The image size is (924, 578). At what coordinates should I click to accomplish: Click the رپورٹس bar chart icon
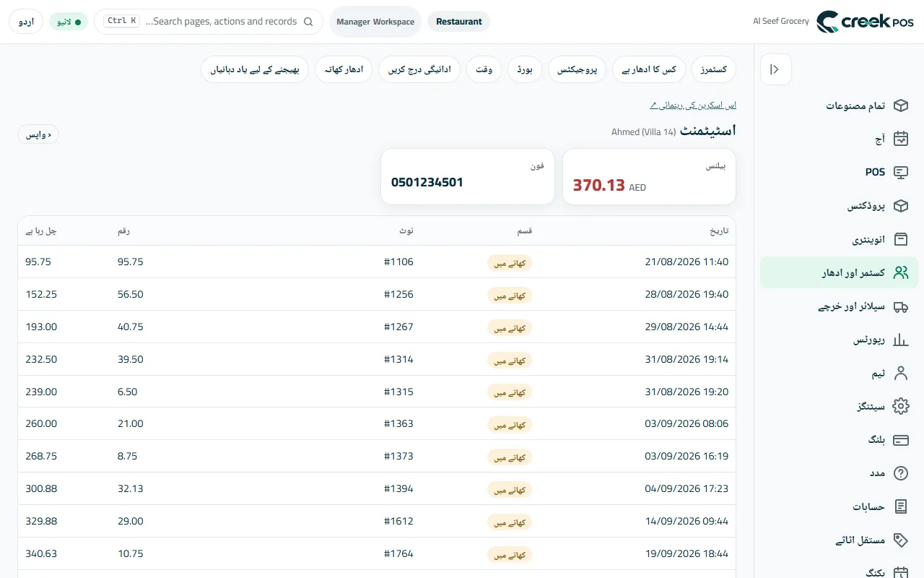point(900,340)
